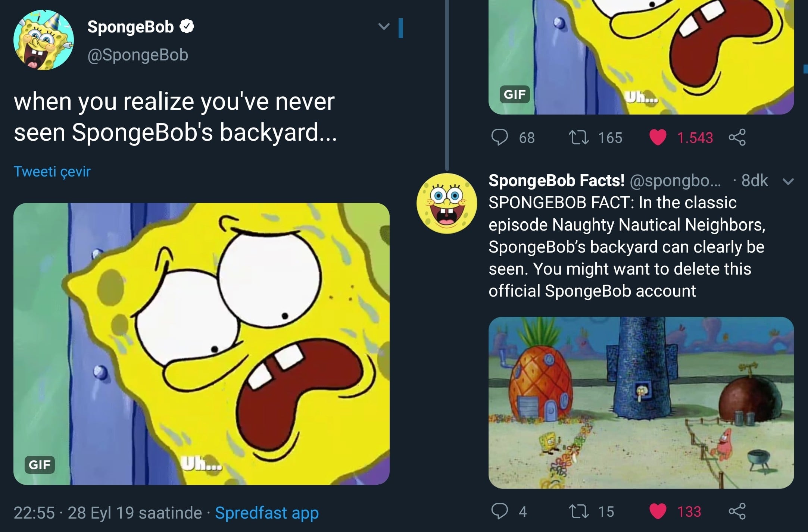Viewport: 808px width, 532px height.
Task: Click 'Tweeti çevir' to translate tweet
Action: pos(52,172)
